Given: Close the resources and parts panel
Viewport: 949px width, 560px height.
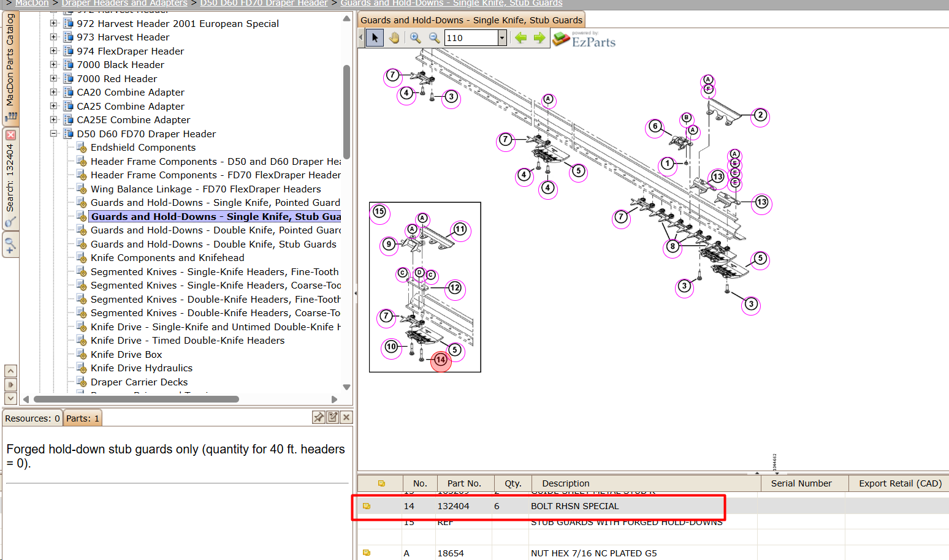Looking at the screenshot, I should click(346, 417).
